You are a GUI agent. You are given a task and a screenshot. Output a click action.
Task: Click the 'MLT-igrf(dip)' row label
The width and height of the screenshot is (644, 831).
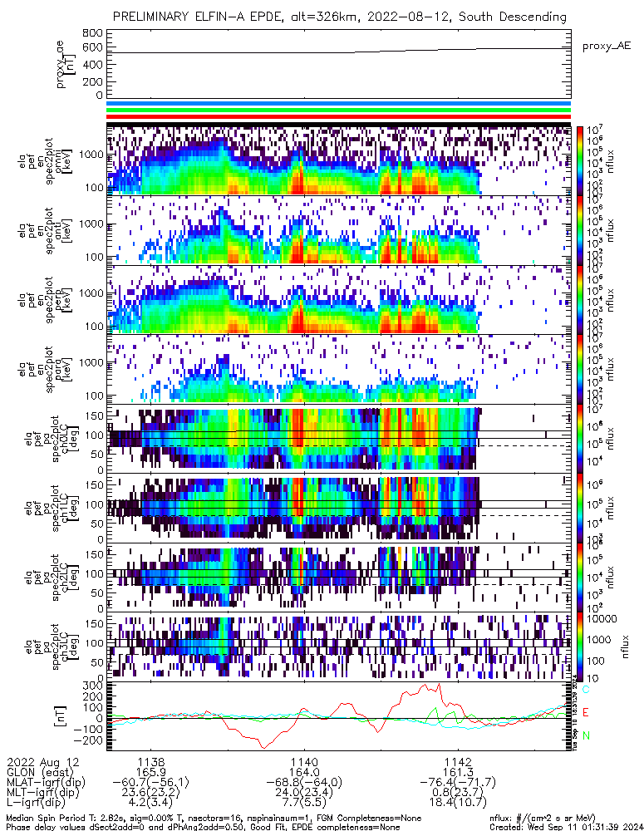tap(43, 793)
